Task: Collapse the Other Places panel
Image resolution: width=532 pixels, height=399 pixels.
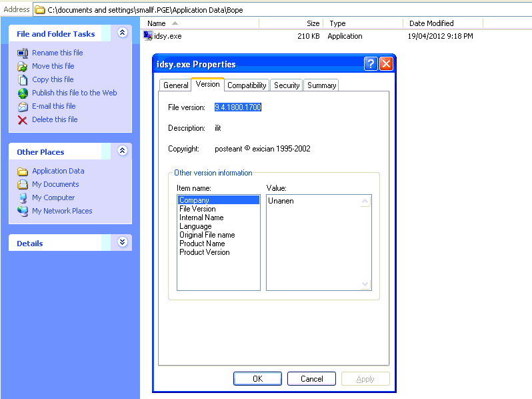Action: tap(123, 150)
